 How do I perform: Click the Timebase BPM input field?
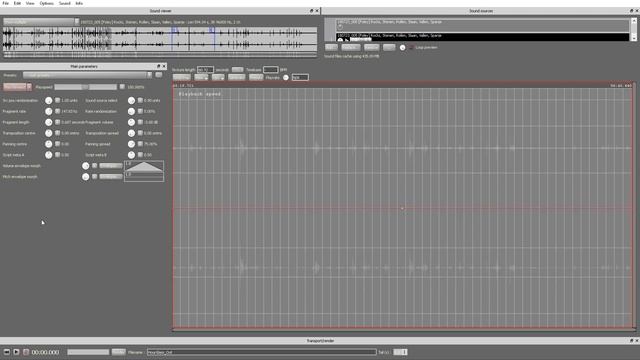click(x=270, y=70)
